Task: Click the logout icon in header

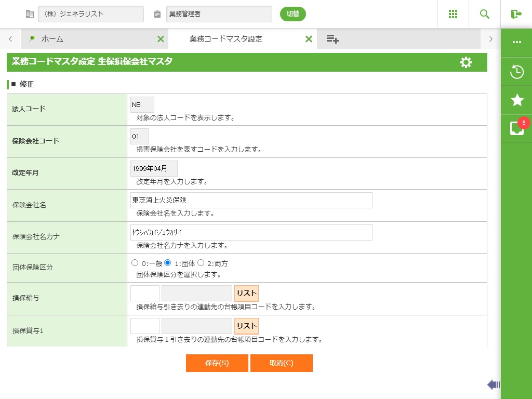Action: point(516,14)
